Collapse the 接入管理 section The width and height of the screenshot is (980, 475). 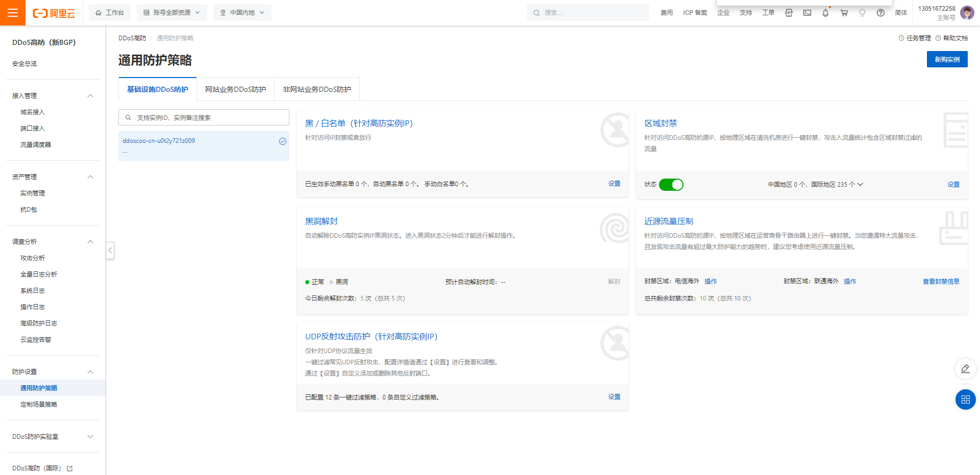point(90,96)
